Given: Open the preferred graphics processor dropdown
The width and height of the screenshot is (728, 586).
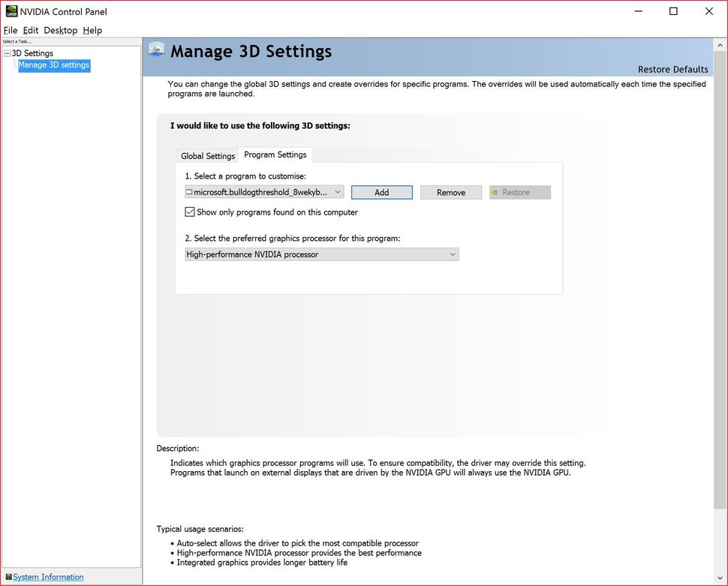Looking at the screenshot, I should [453, 254].
